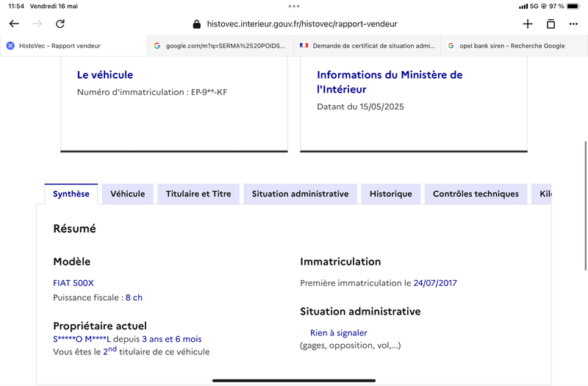Tap the home indicator bar at bottom

[294, 380]
